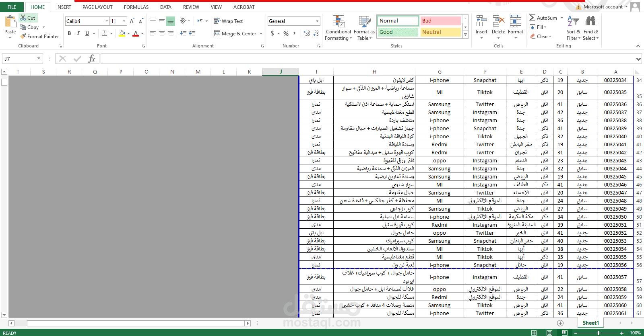Image resolution: width=644 pixels, height=336 pixels.
Task: Click the Paste clipboard icon
Action: pyautogui.click(x=10, y=21)
